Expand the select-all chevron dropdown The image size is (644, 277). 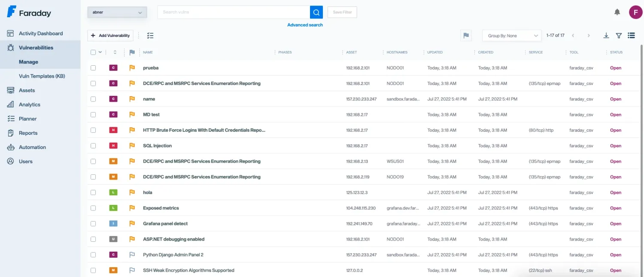[100, 52]
